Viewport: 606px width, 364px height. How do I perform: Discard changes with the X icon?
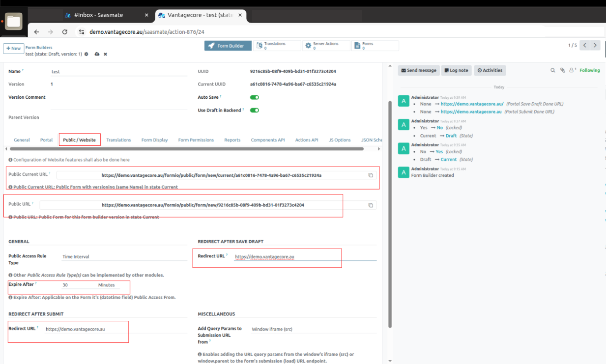pyautogui.click(x=105, y=54)
